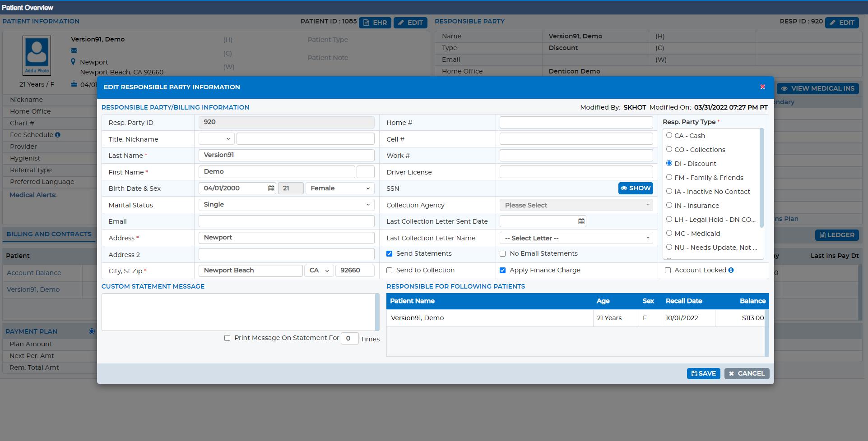Image resolution: width=868 pixels, height=441 pixels.
Task: Click the Add a Photo avatar thumbnail
Action: (x=37, y=55)
